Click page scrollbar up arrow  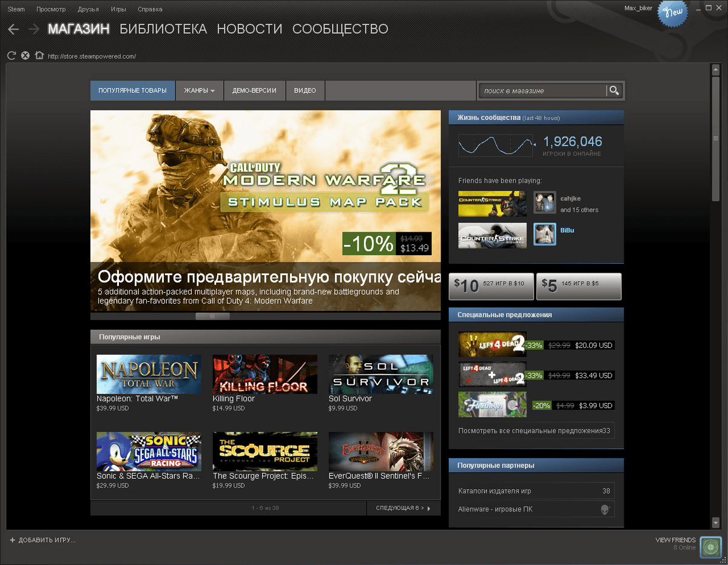point(715,69)
